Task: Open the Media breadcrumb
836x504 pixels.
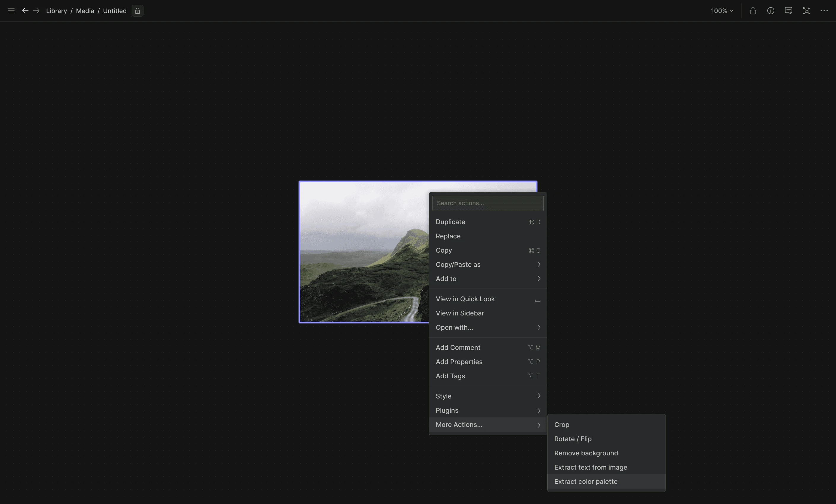Action: pos(85,11)
